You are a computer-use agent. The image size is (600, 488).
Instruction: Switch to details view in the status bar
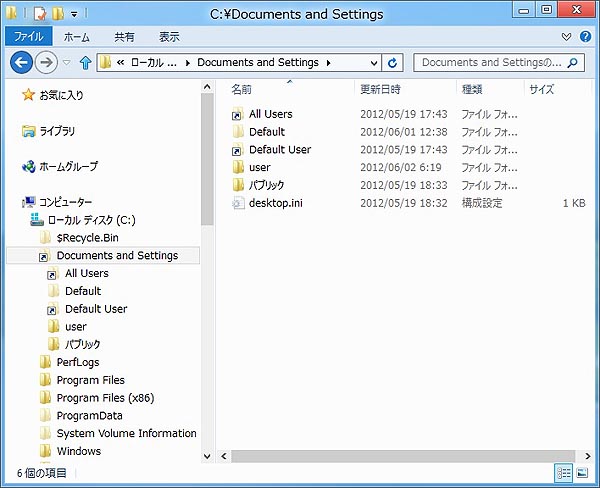pyautogui.click(x=564, y=472)
